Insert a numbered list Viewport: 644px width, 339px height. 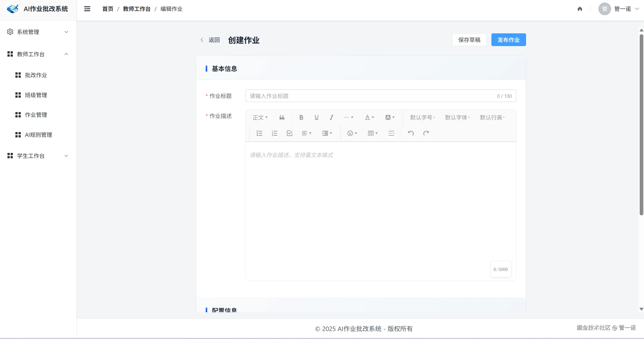275,133
